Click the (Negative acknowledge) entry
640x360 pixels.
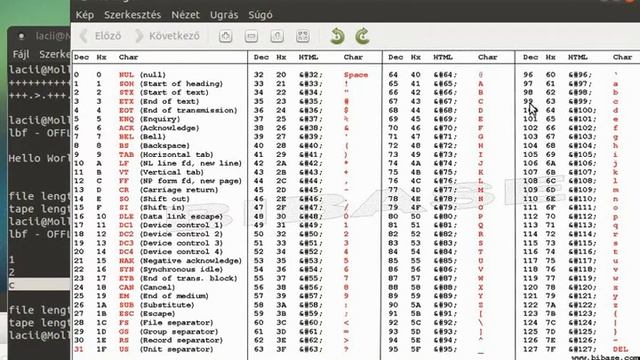point(191,260)
